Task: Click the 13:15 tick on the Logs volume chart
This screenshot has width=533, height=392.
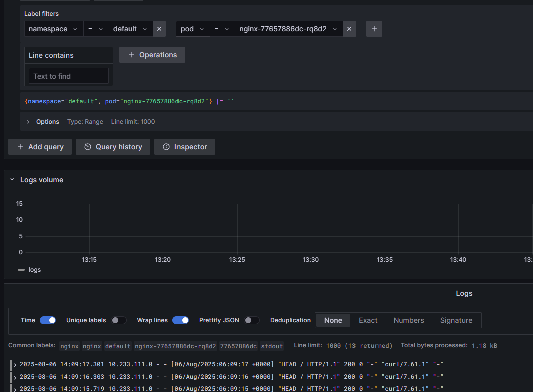Action: point(89,260)
